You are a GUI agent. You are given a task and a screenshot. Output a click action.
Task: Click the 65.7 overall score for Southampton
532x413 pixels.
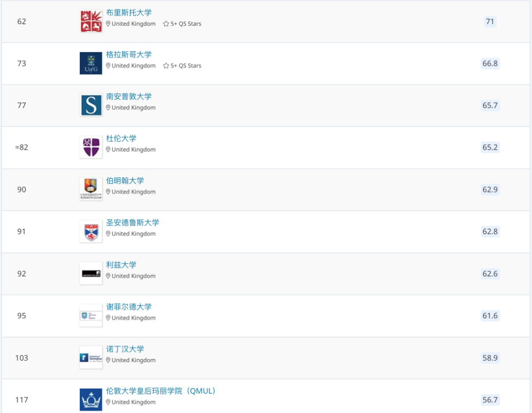[x=490, y=105]
